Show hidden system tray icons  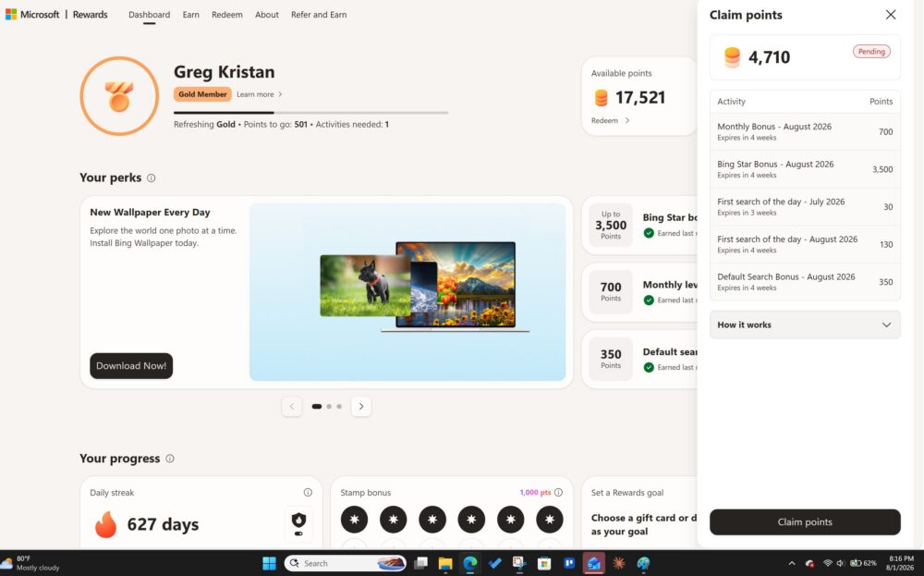click(x=792, y=563)
